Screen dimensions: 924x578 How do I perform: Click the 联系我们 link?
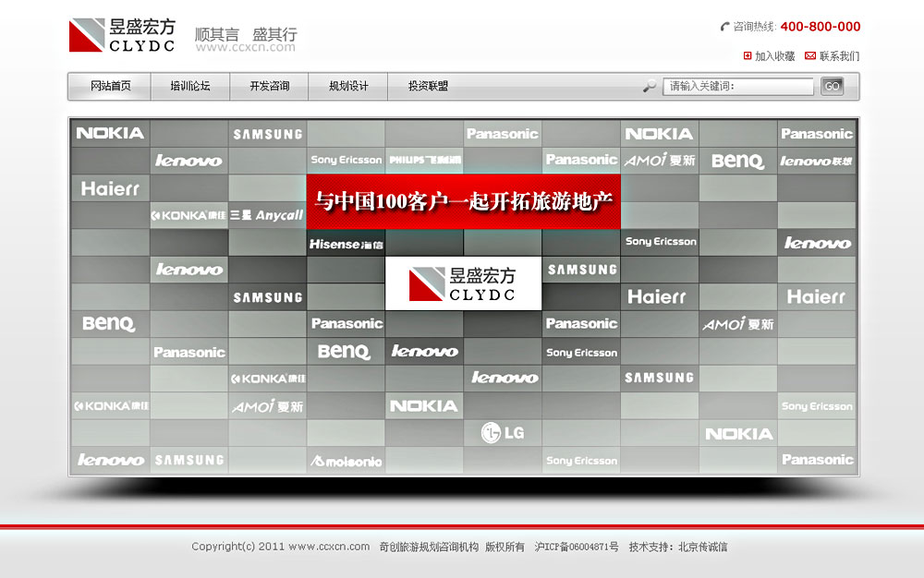838,56
